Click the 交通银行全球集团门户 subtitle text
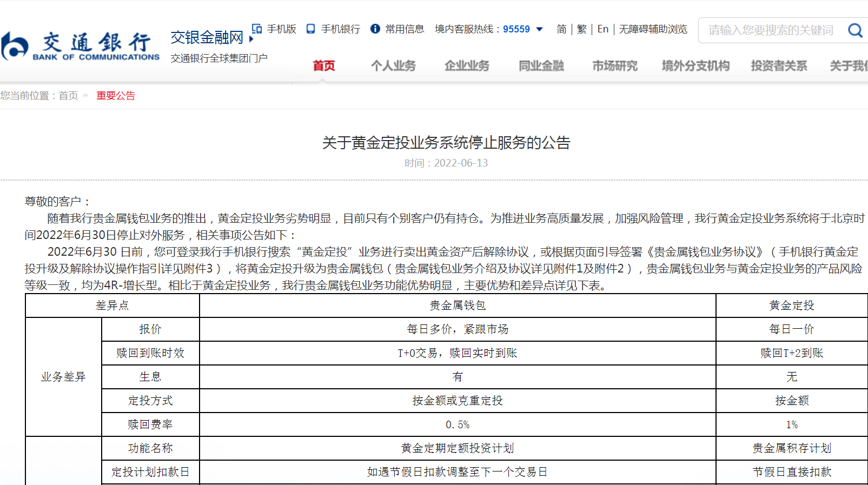The height and width of the screenshot is (485, 868). [219, 58]
